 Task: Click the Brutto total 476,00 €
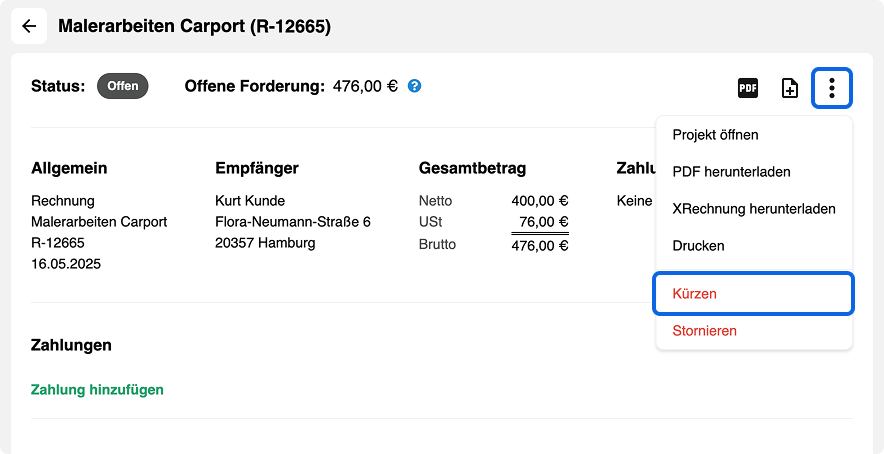pyautogui.click(x=540, y=246)
